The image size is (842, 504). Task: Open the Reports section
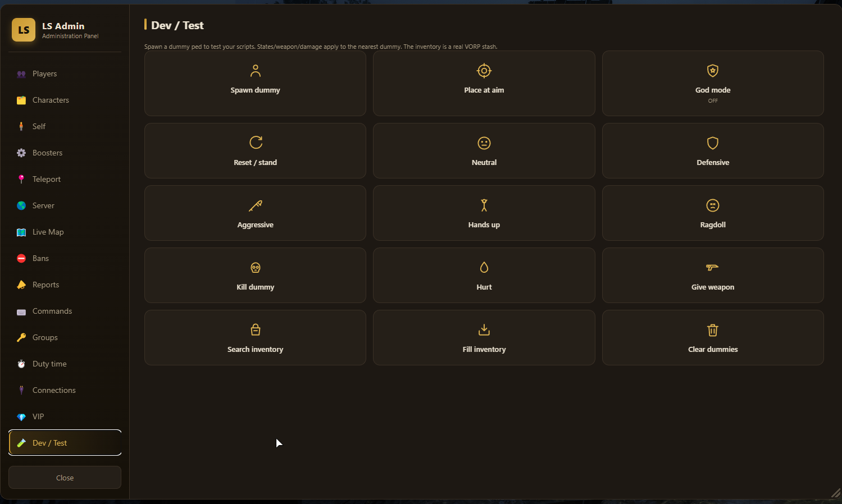click(x=65, y=285)
